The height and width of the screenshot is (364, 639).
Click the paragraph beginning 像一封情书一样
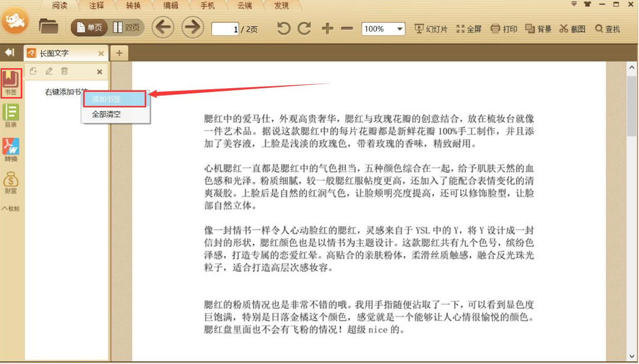tap(369, 248)
